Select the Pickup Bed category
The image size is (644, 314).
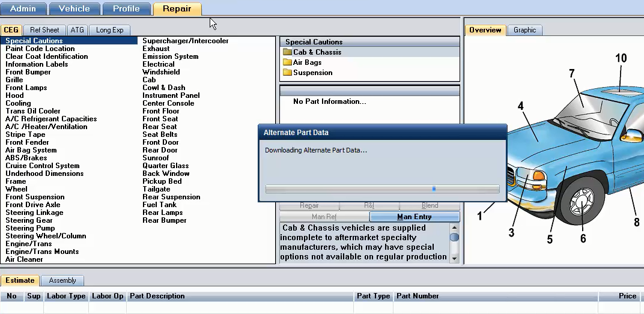click(162, 181)
